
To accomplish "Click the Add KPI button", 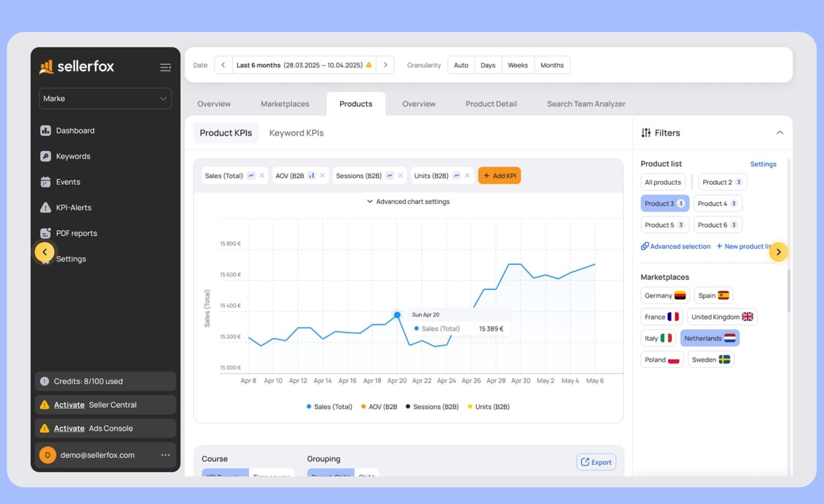I will point(499,175).
